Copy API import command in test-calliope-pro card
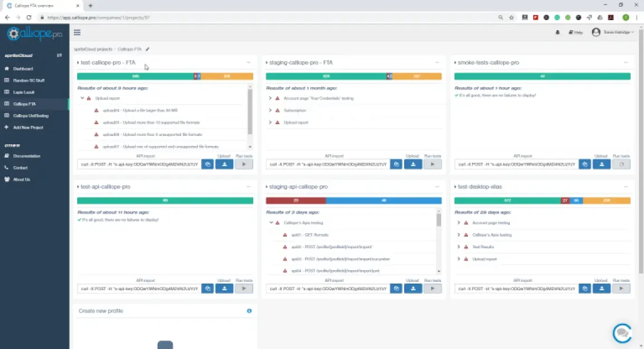Screen dimensions: 644x349 207,164
